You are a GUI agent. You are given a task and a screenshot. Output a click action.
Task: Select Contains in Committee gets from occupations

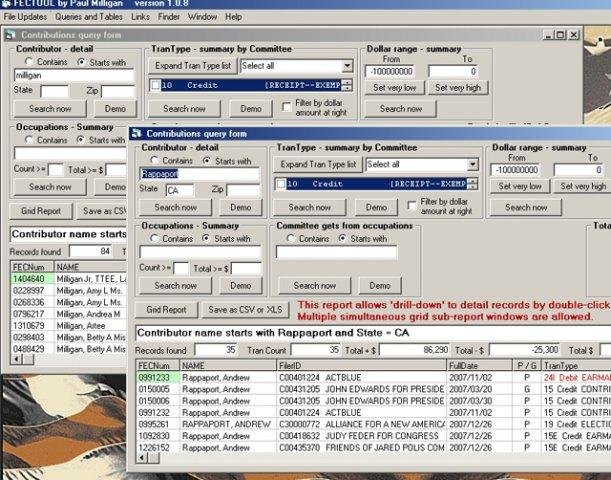(290, 238)
